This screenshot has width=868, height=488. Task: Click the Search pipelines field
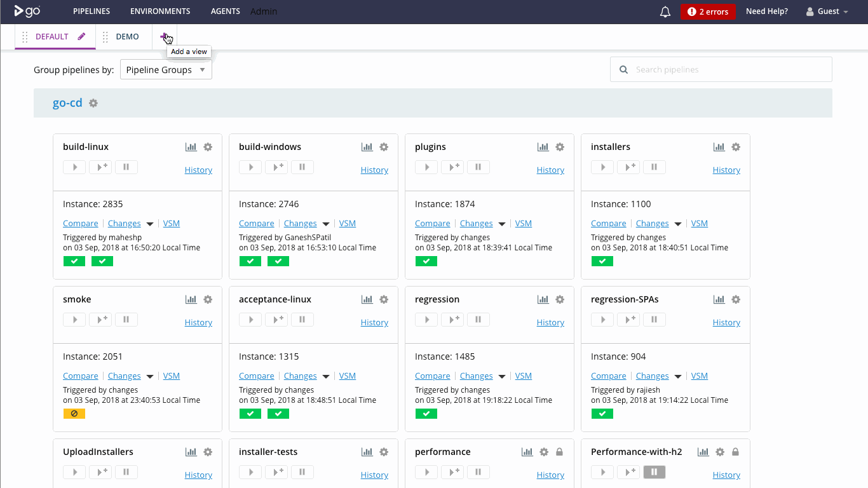[x=721, y=70]
